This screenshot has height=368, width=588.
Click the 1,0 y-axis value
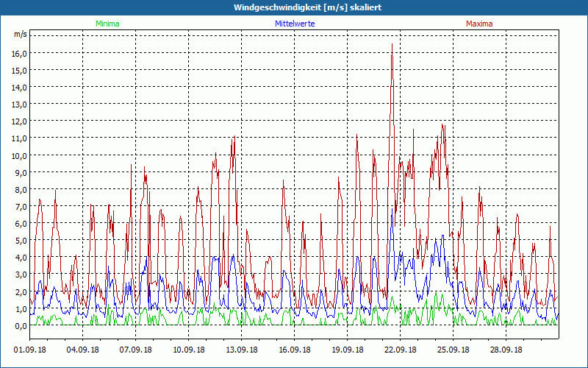[21, 308]
